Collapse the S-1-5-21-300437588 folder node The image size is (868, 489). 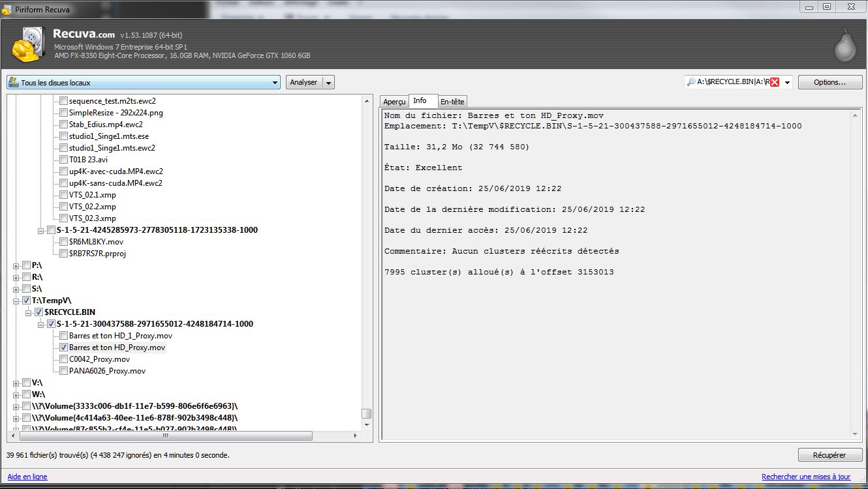pyautogui.click(x=41, y=324)
